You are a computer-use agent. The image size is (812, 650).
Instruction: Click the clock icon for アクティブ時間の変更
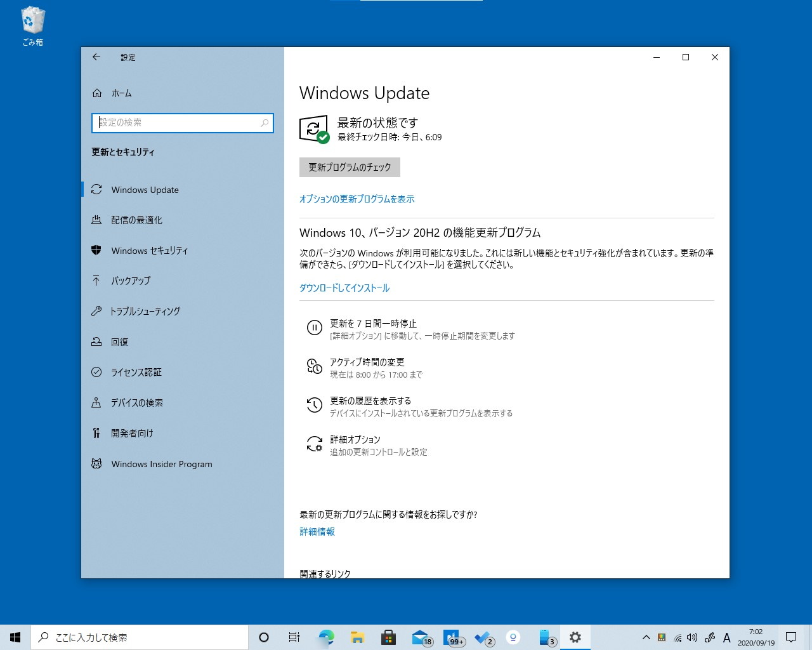click(x=315, y=367)
